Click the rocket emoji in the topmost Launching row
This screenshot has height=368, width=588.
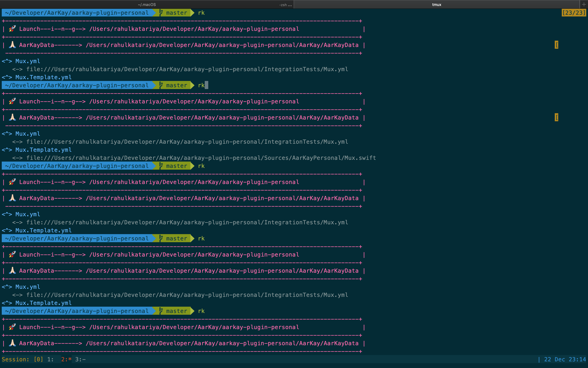12,29
